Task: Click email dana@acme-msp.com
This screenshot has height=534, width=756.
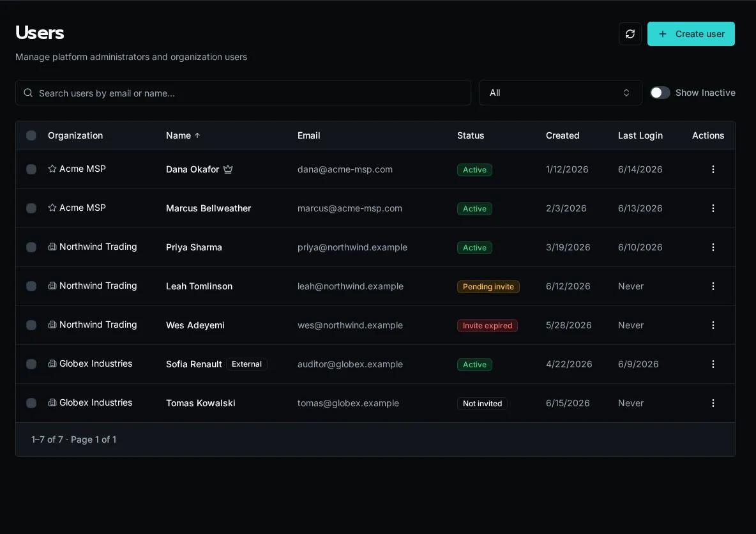Action: coord(345,169)
